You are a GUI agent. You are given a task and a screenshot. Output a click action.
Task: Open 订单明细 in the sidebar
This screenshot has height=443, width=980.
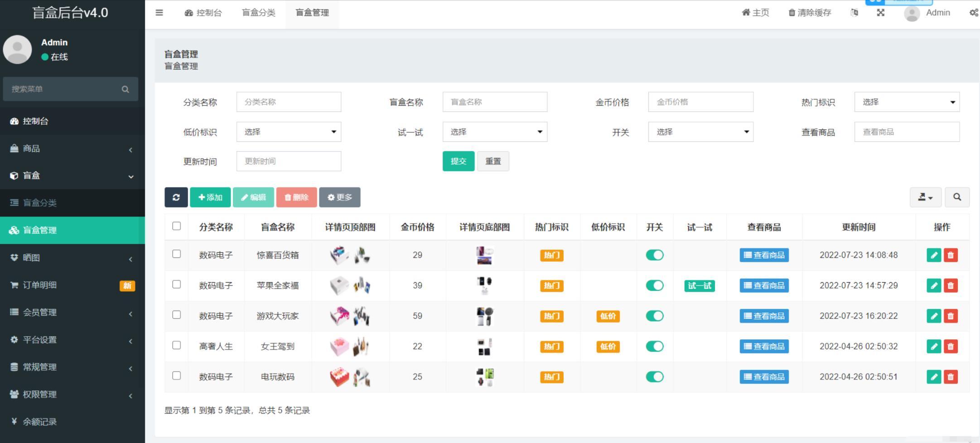pos(72,285)
